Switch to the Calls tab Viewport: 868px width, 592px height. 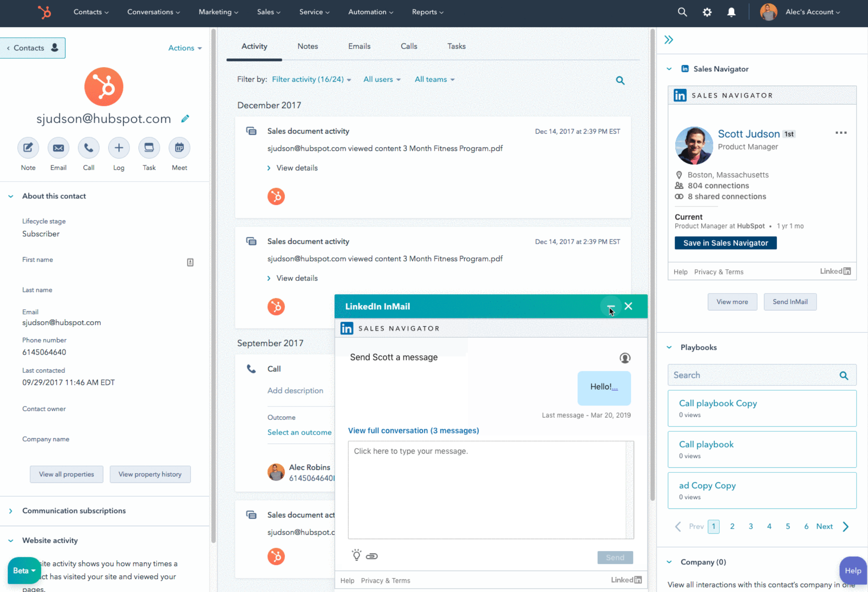click(409, 46)
